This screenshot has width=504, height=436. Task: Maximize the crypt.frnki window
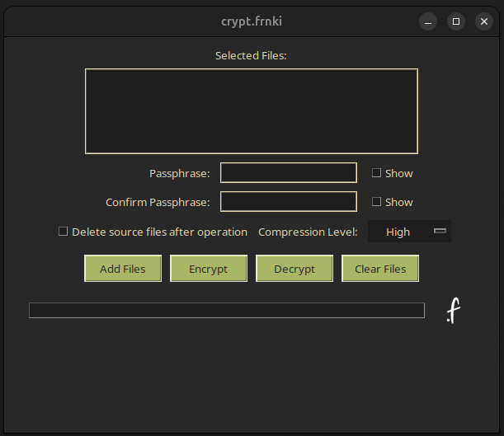click(455, 21)
